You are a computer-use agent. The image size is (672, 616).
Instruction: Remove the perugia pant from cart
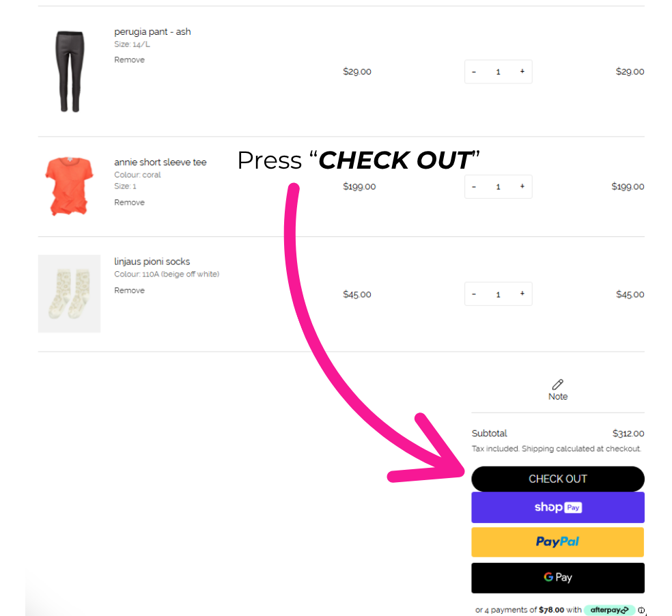point(129,60)
